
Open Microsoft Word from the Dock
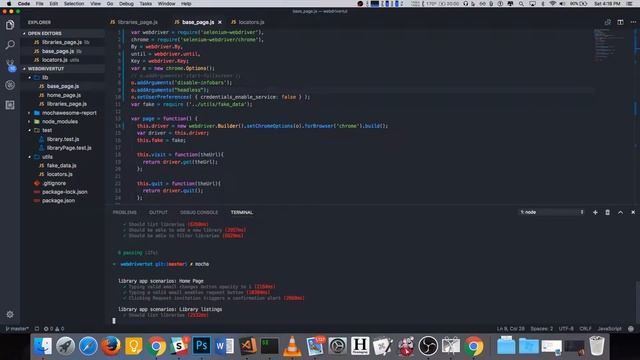click(x=224, y=346)
